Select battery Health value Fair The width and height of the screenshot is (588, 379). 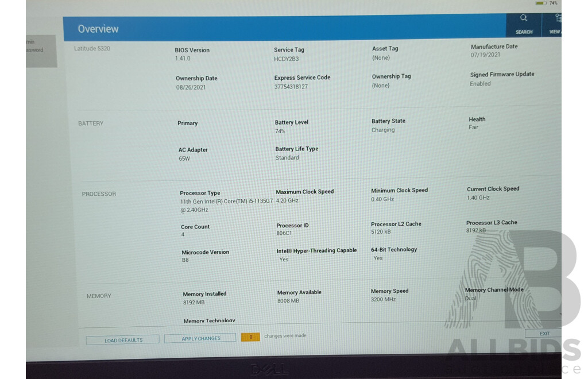(473, 127)
